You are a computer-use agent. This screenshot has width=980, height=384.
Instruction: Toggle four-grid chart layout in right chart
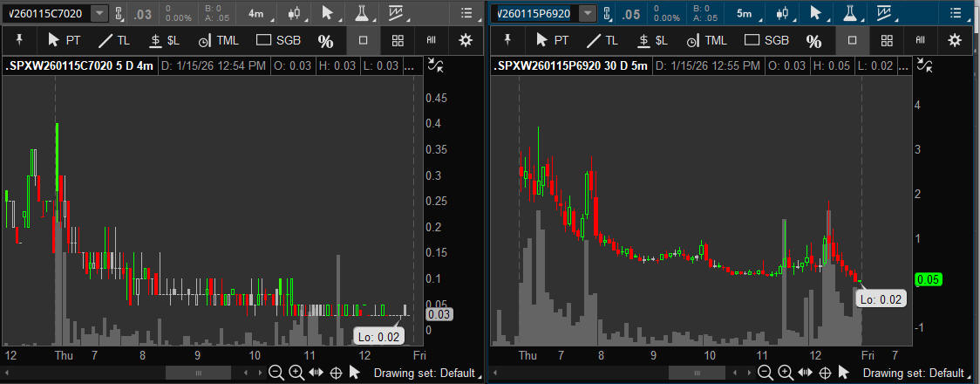887,40
